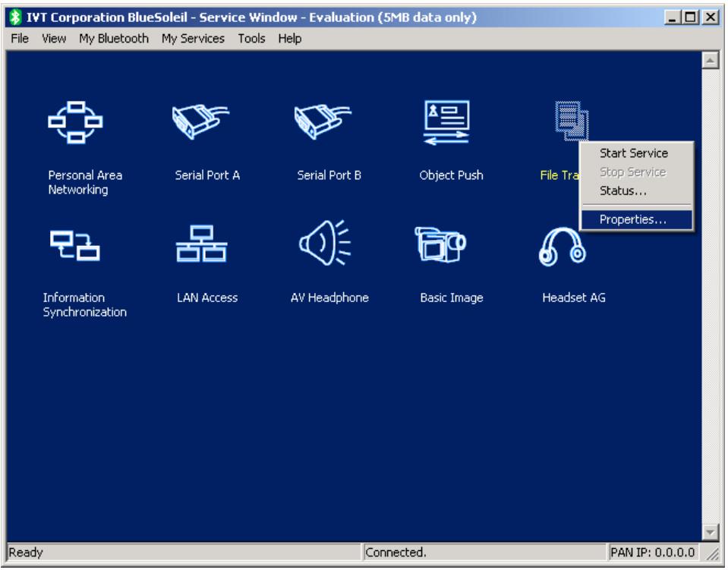Open the Help menu
728x570 pixels.
coord(290,39)
